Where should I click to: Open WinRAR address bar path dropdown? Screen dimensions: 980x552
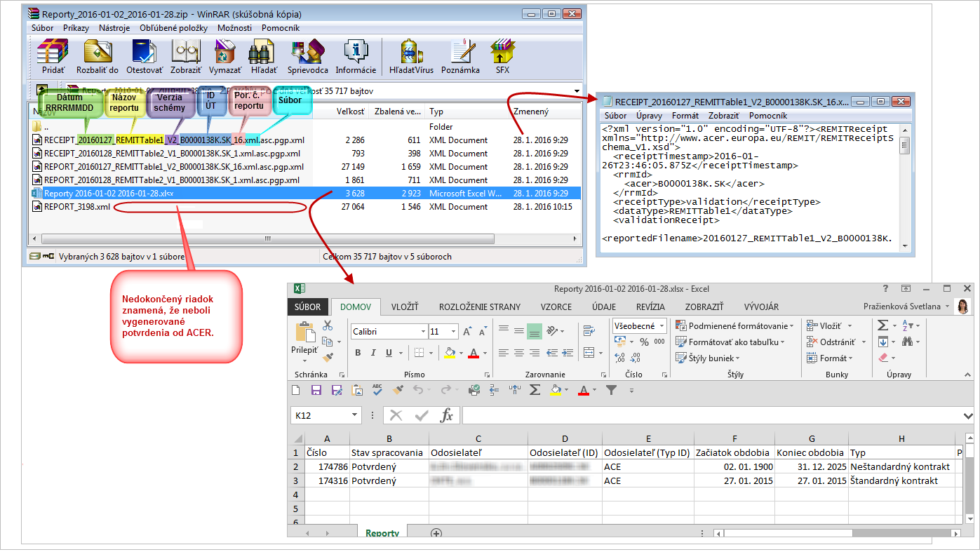coord(577,91)
